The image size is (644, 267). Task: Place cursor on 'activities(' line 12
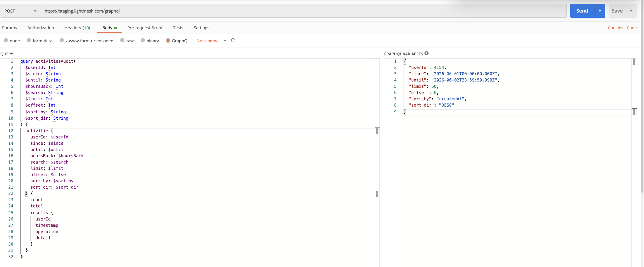click(x=39, y=131)
